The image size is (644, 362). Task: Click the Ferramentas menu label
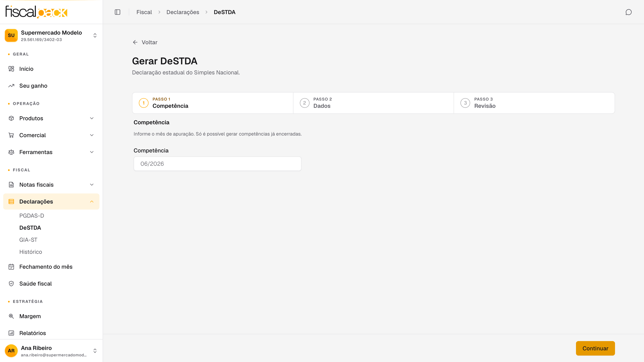pyautogui.click(x=36, y=152)
